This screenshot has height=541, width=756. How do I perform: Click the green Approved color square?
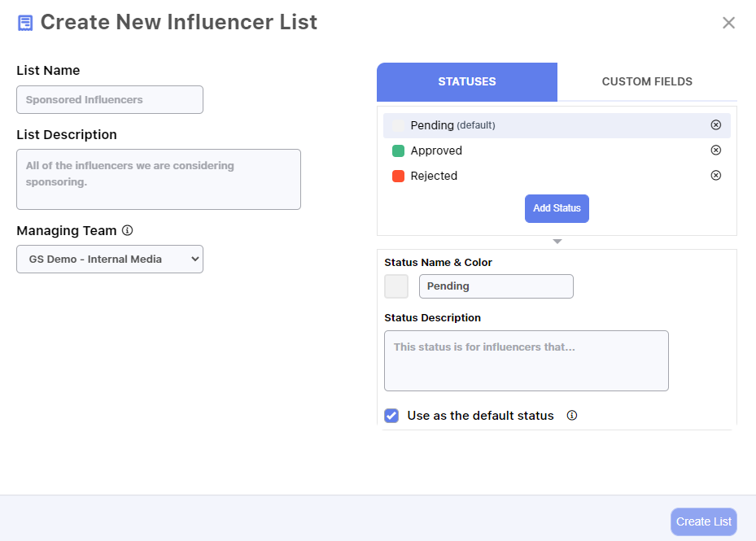click(x=399, y=151)
